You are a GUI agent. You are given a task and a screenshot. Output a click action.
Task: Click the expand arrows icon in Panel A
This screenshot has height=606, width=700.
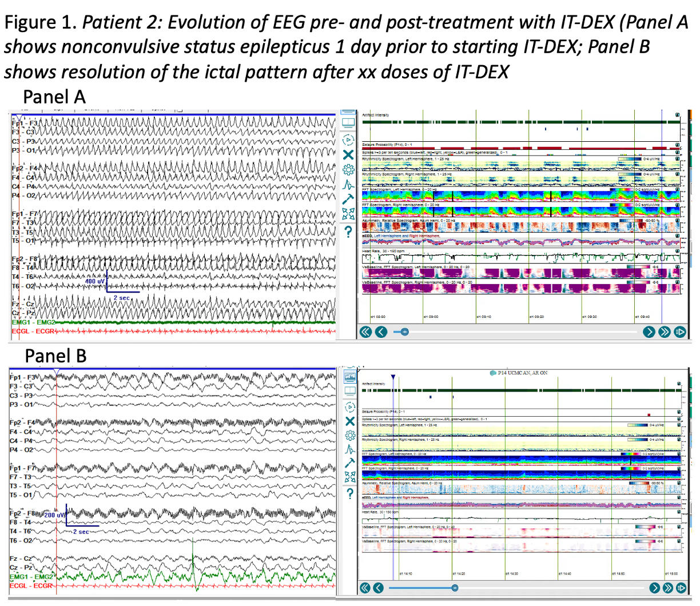coord(348,214)
